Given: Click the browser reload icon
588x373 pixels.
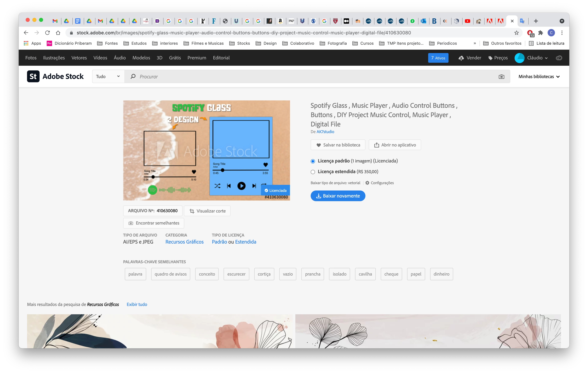Looking at the screenshot, I should click(x=47, y=33).
